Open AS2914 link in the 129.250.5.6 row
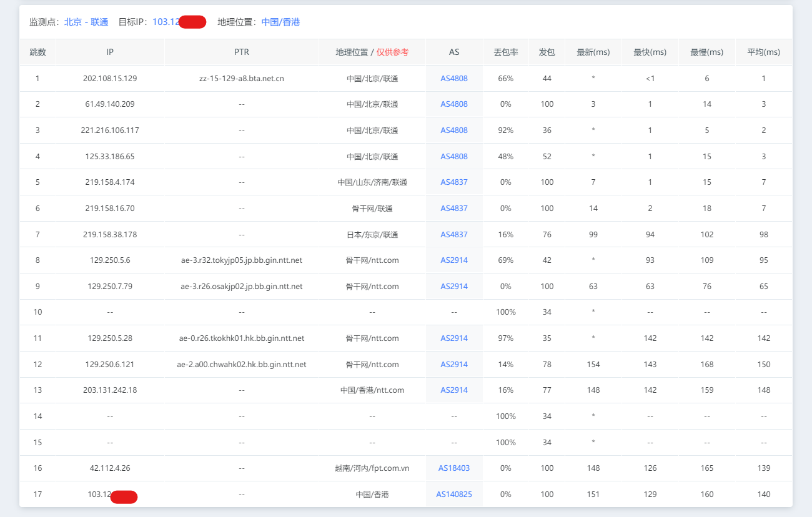812x517 pixels. (x=454, y=260)
